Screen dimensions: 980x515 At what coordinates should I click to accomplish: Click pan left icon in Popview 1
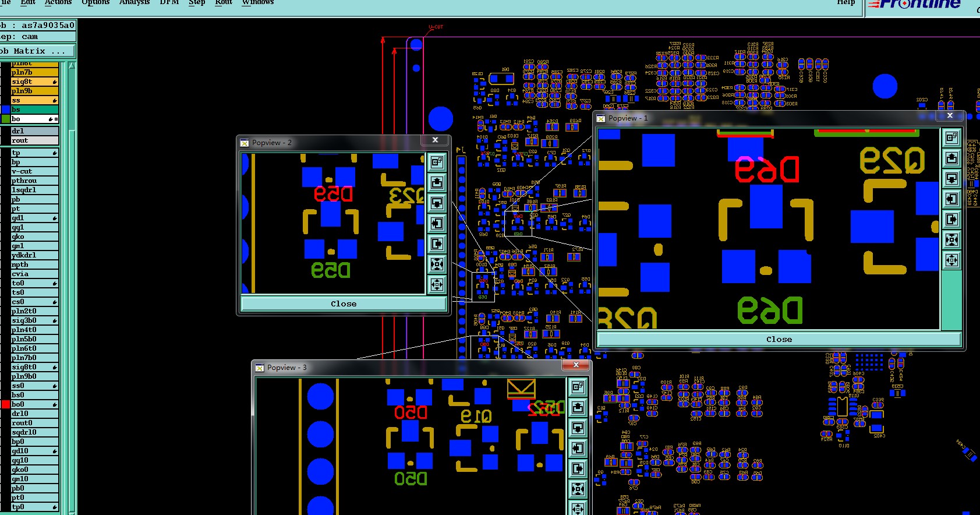pyautogui.click(x=951, y=199)
